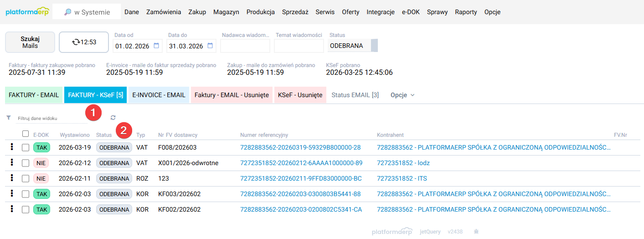The height and width of the screenshot is (239, 644).
Task: Switch to the Status EMAIL [3] tab
Action: pyautogui.click(x=355, y=95)
